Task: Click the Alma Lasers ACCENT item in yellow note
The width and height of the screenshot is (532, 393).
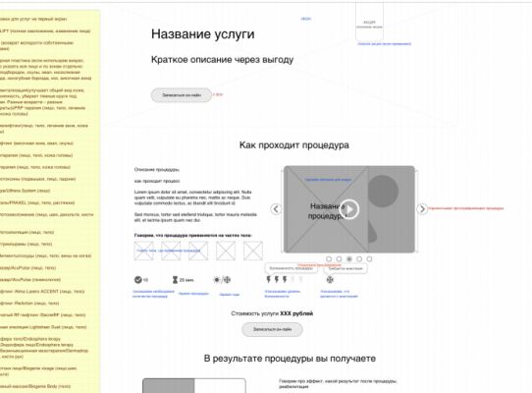Action: point(42,292)
